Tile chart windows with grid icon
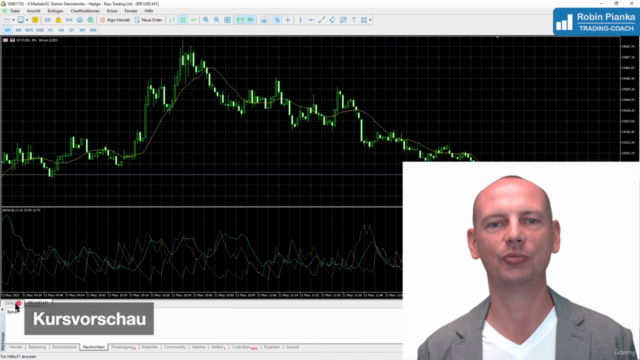 click(x=227, y=20)
